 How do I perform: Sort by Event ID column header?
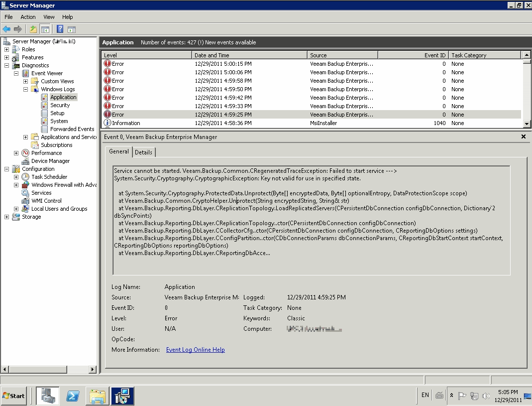coord(413,55)
